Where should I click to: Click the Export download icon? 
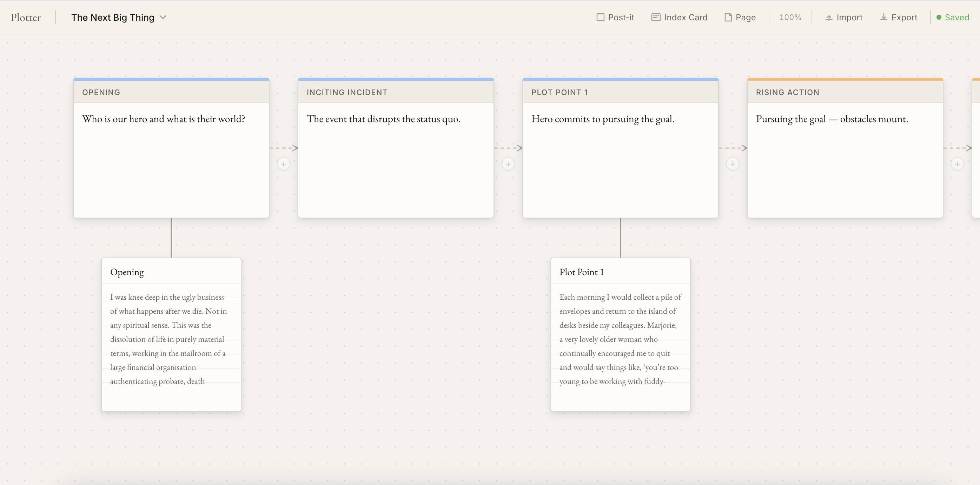(x=883, y=18)
